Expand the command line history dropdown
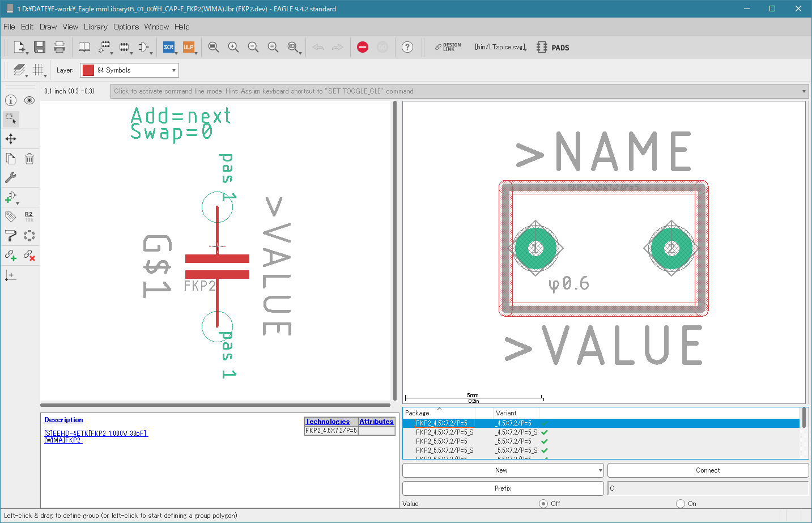Viewport: 812px width, 523px height. tap(804, 91)
